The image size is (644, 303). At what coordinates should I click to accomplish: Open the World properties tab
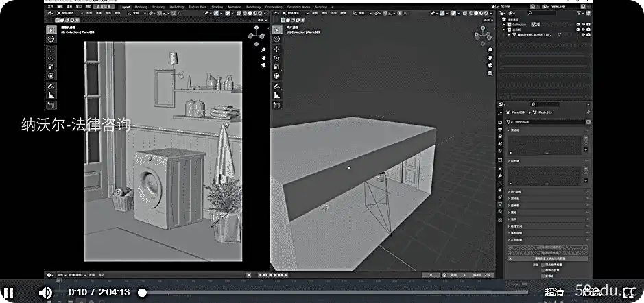pyautogui.click(x=500, y=149)
